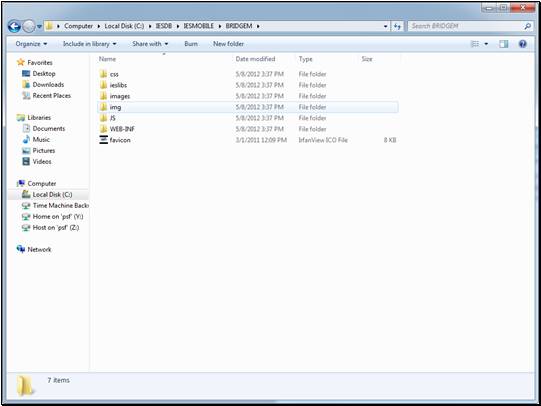Click the Burn toolbar button

pyautogui.click(x=191, y=44)
